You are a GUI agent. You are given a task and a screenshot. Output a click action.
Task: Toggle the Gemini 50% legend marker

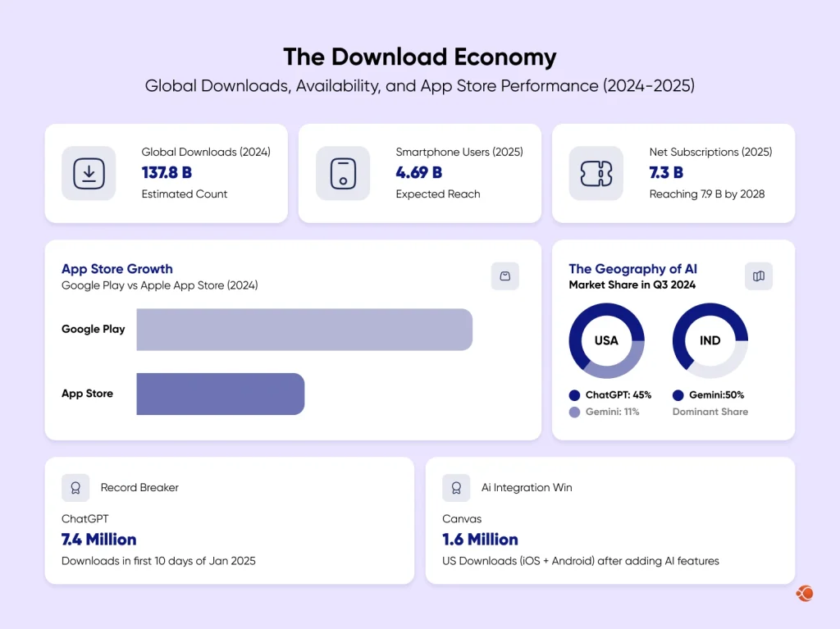(677, 394)
